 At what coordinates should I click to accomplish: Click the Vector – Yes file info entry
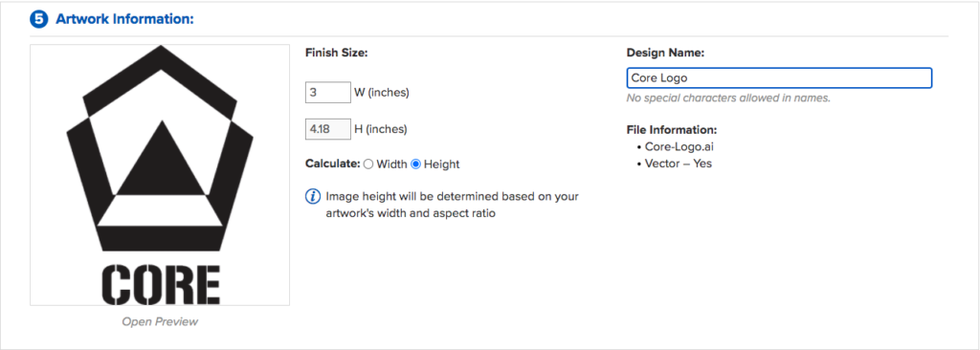point(679,164)
